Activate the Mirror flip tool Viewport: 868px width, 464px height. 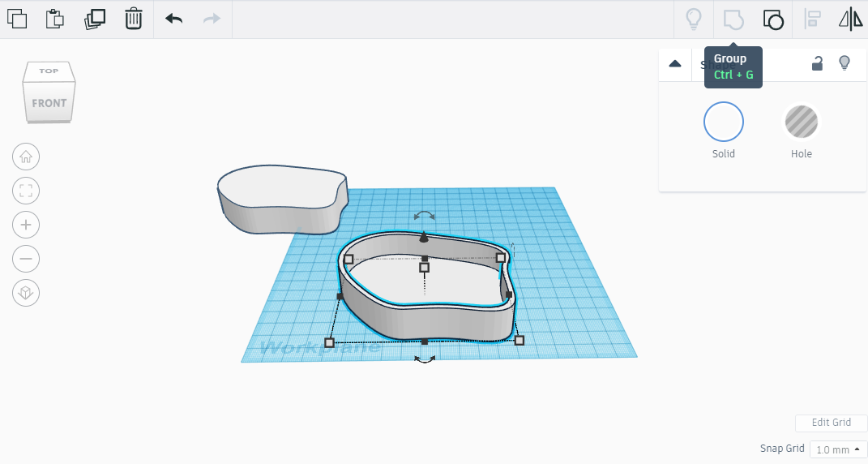pyautogui.click(x=850, y=19)
